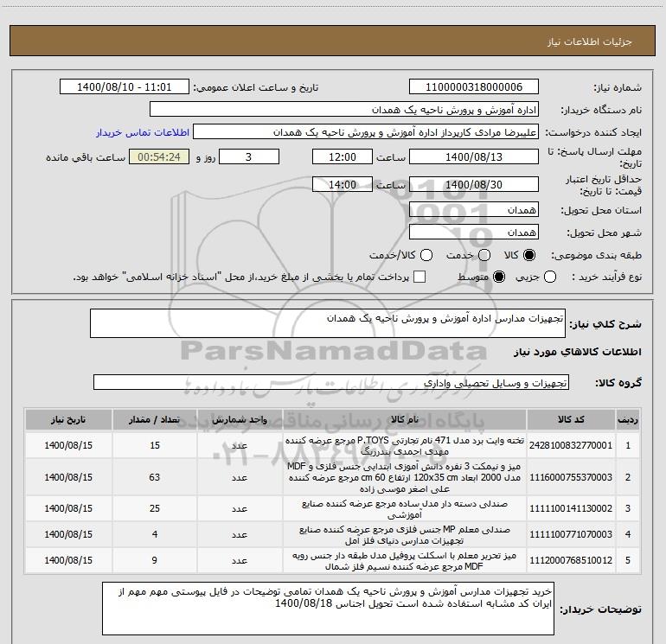Select the خدمت radio button
Image resolution: width=666 pixels, height=644 pixels.
point(484,255)
